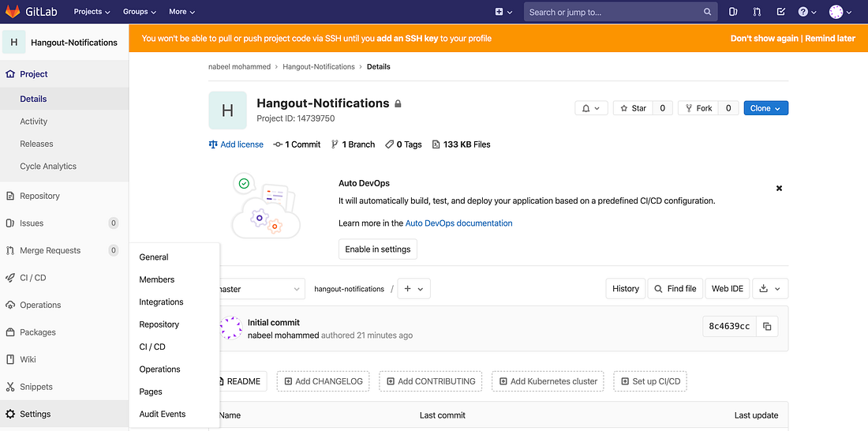This screenshot has width=868, height=431.
Task: Expand the Clone dropdown
Action: pyautogui.click(x=766, y=108)
